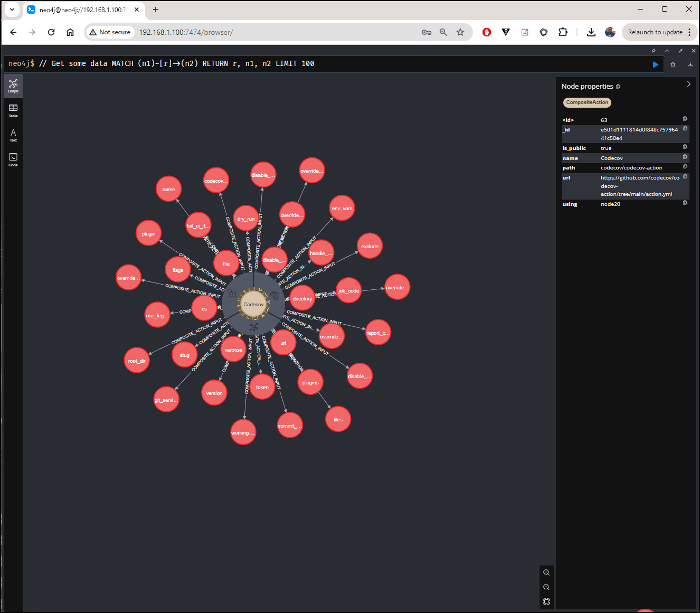Viewport: 700px width, 613px height.
Task: Select the directory node
Action: (302, 298)
